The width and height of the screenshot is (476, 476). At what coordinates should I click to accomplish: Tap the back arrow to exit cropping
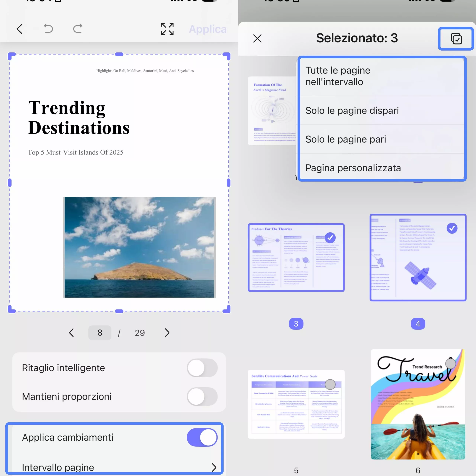coord(20,29)
